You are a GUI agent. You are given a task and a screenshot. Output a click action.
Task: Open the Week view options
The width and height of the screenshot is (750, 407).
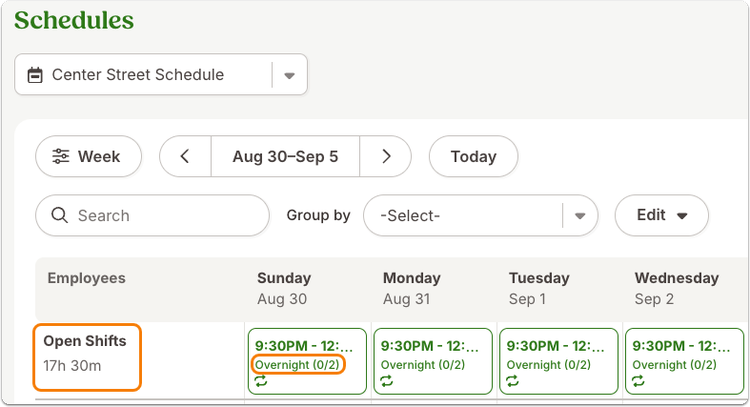click(x=88, y=156)
